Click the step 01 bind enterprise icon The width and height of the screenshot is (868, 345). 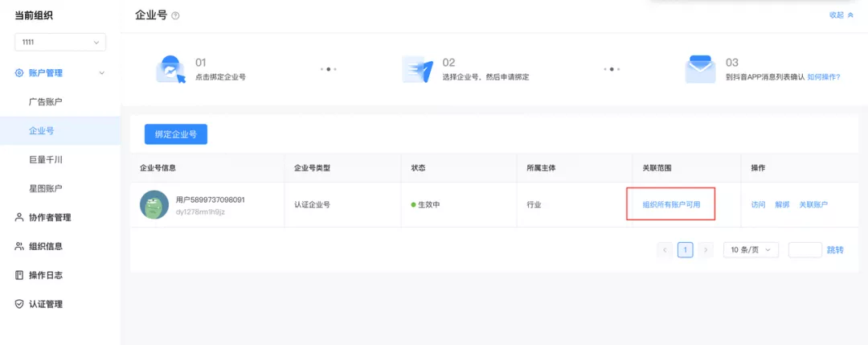point(170,69)
